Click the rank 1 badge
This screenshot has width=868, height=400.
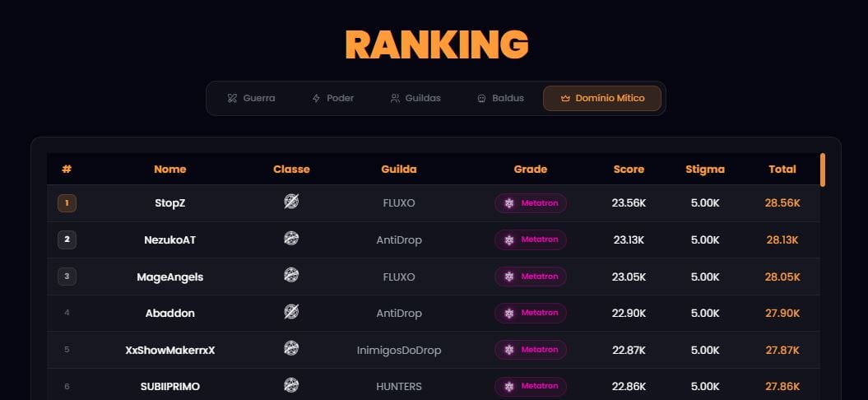(x=67, y=203)
